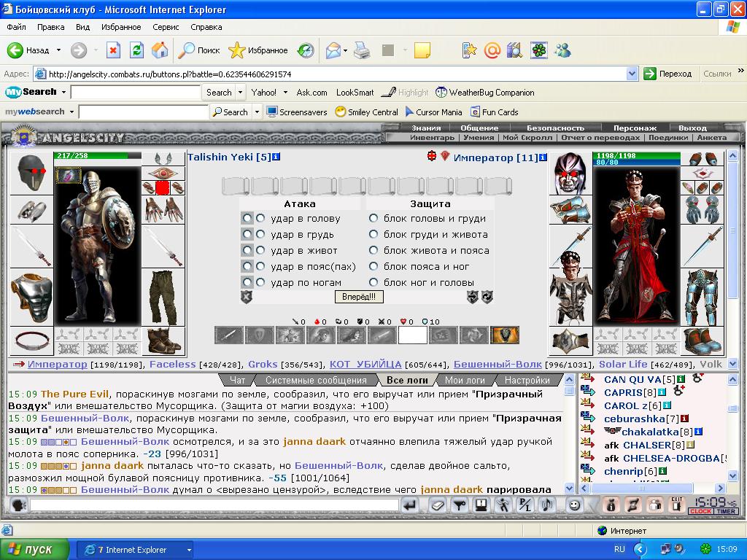
Task: Click the first sword skill icon in ability bar
Action: pyautogui.click(x=229, y=335)
